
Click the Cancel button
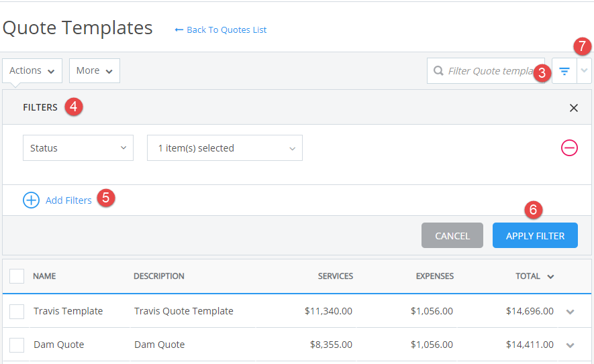[452, 235]
